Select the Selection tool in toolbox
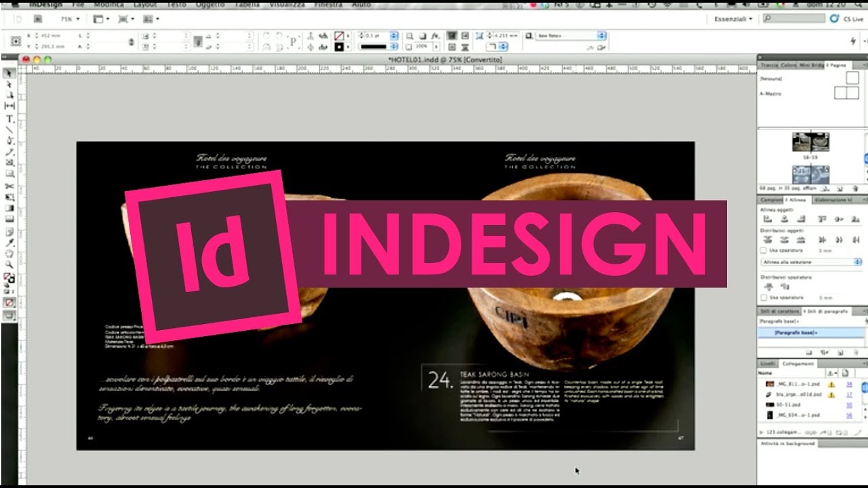 coord(9,73)
